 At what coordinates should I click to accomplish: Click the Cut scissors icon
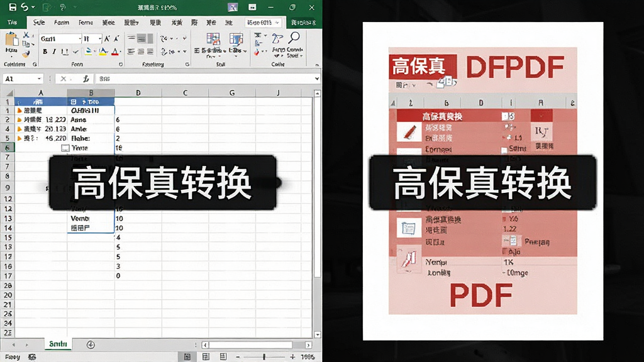26,35
